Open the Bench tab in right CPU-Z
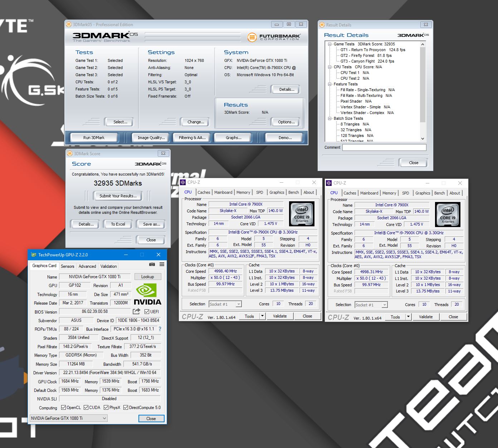The height and width of the screenshot is (448, 498). click(439, 193)
